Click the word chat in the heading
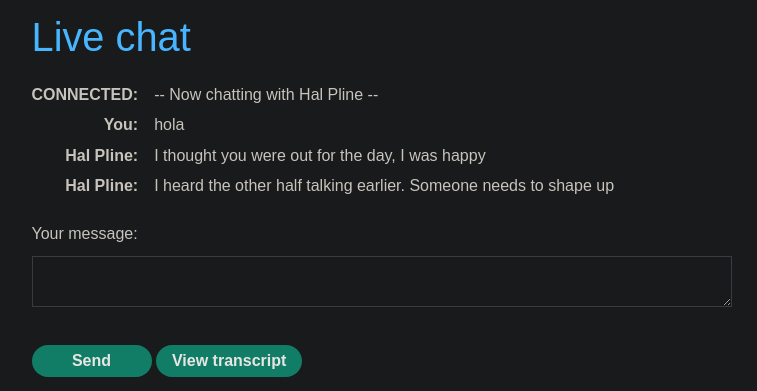The height and width of the screenshot is (391, 757). point(154,37)
